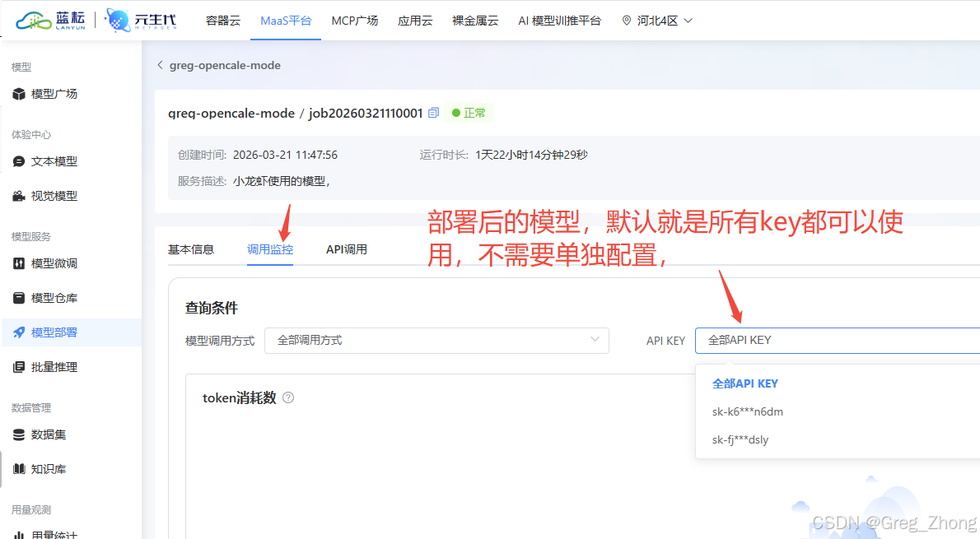This screenshot has height=539, width=980.
Task: Click the 用量统计 chart icon
Action: tap(19, 535)
